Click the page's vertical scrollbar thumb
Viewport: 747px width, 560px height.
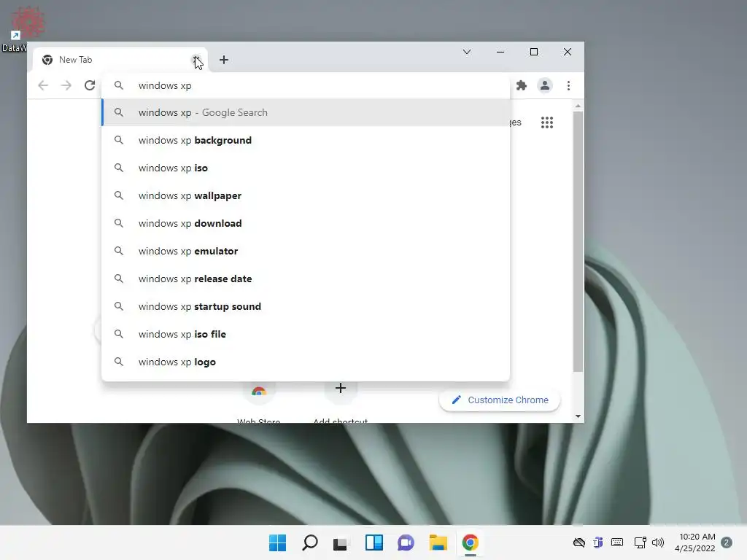pyautogui.click(x=578, y=241)
